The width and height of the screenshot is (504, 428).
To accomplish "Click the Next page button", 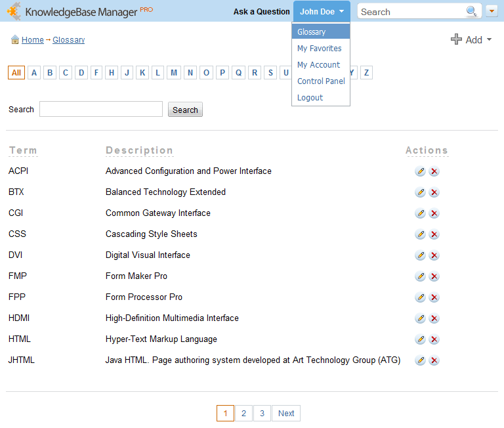I will coord(286,413).
